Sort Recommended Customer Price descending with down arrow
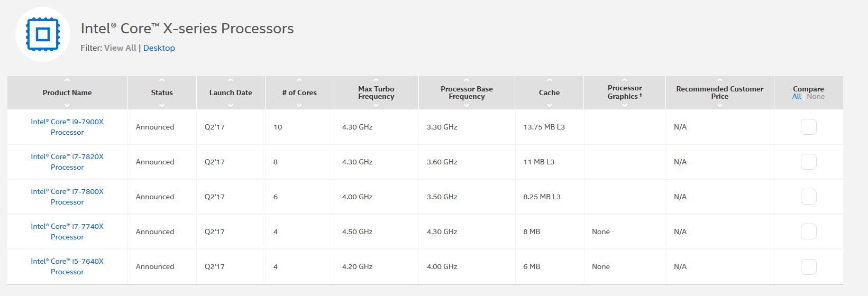This screenshot has height=296, width=868. (x=719, y=105)
